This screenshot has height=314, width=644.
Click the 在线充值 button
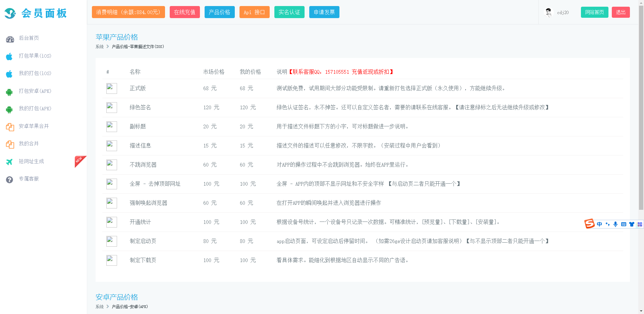[x=184, y=12]
